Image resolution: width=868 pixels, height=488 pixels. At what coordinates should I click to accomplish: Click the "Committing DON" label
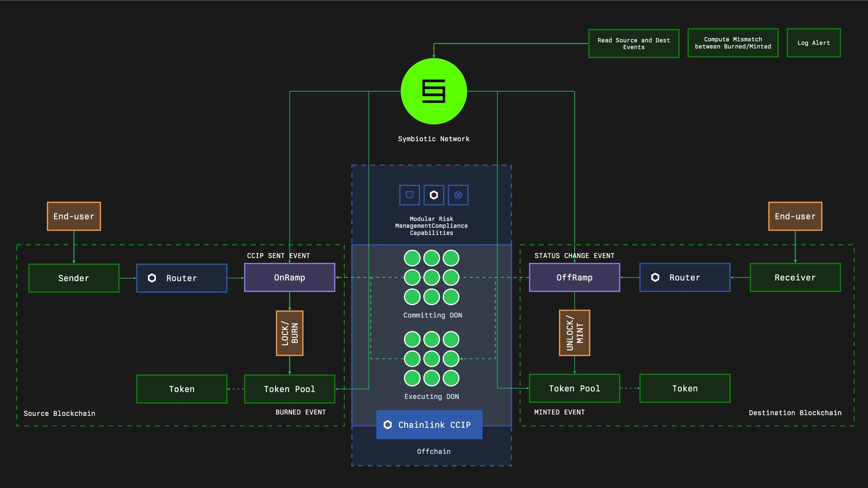pyautogui.click(x=433, y=315)
